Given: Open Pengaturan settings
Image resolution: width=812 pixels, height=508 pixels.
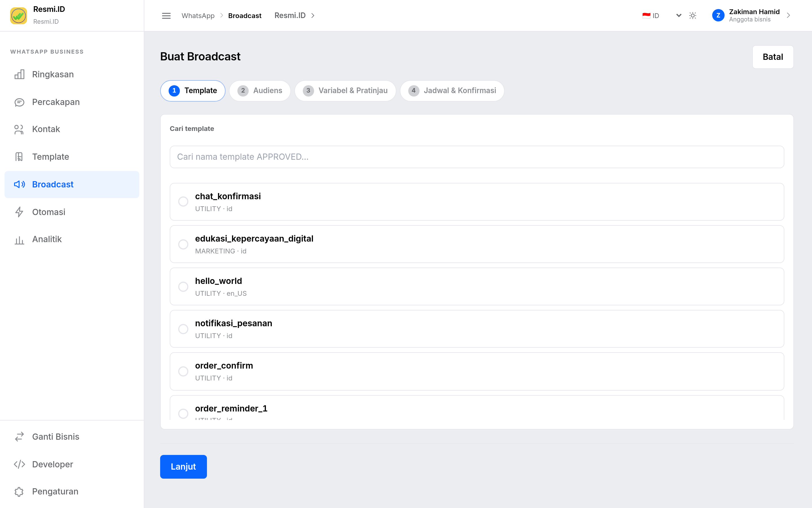Looking at the screenshot, I should pyautogui.click(x=72, y=492).
